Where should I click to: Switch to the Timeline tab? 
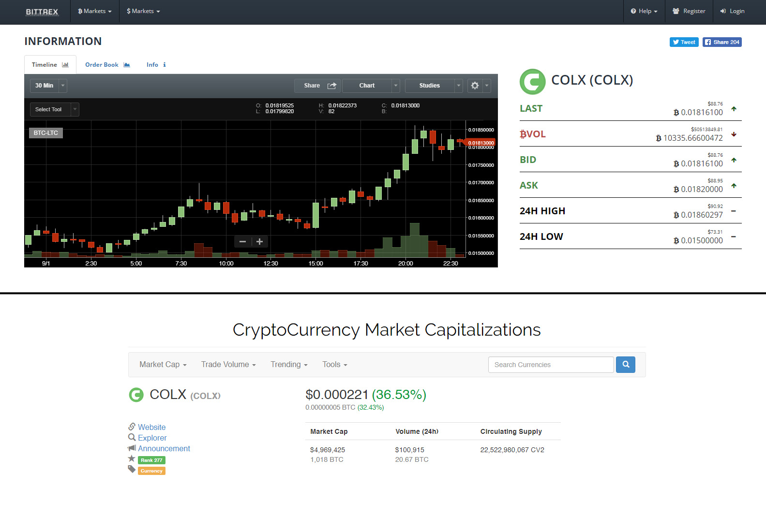50,65
